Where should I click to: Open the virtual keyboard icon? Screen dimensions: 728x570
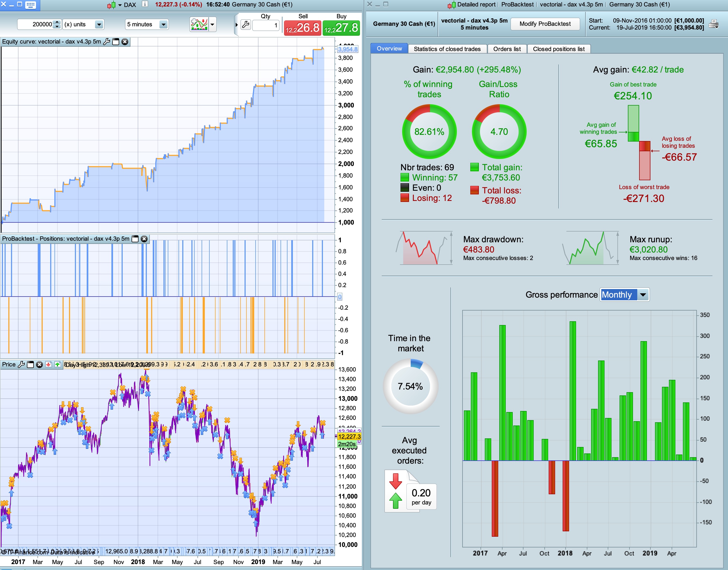pyautogui.click(x=31, y=5)
